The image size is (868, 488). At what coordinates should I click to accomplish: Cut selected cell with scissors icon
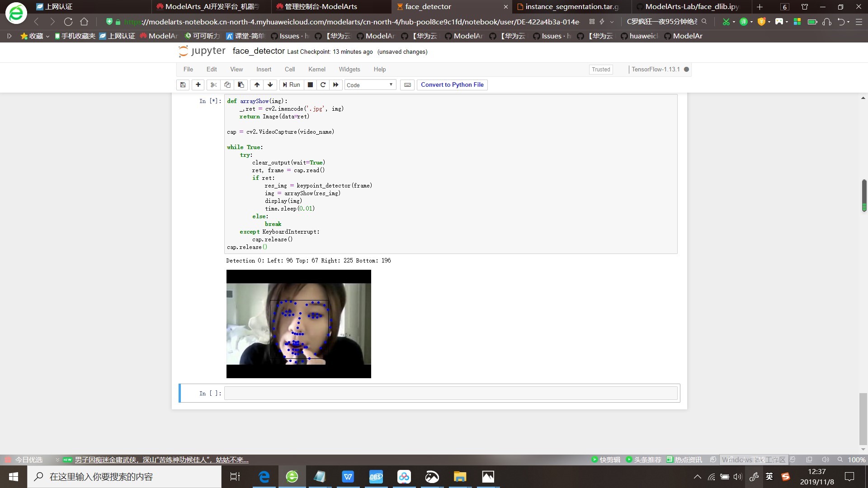click(x=214, y=84)
